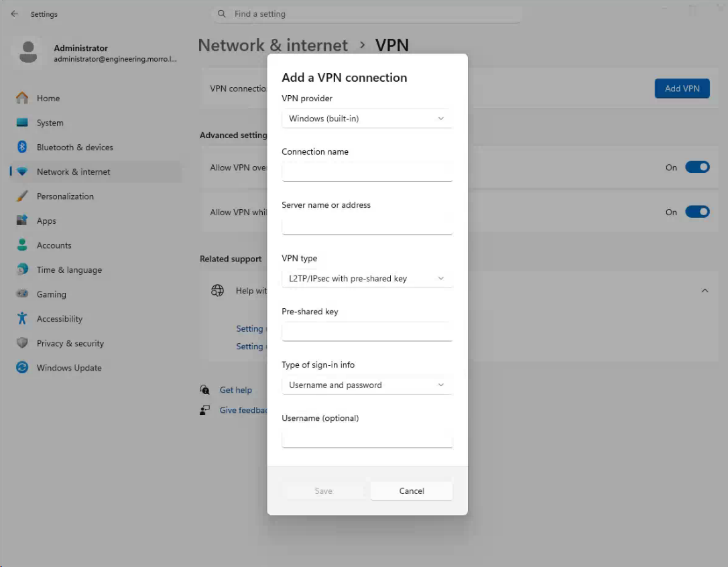Screen dimensions: 728x567
Task: Toggle the second Allow VPN switch
Action: [x=697, y=212]
